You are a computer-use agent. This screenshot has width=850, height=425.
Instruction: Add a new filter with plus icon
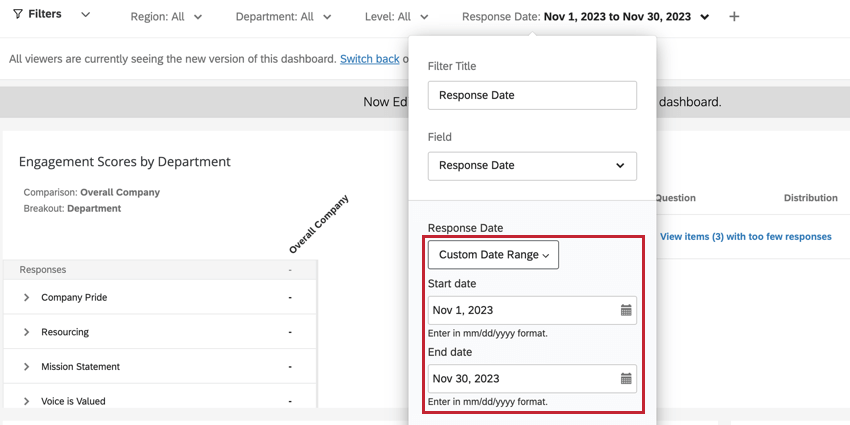[x=734, y=17]
